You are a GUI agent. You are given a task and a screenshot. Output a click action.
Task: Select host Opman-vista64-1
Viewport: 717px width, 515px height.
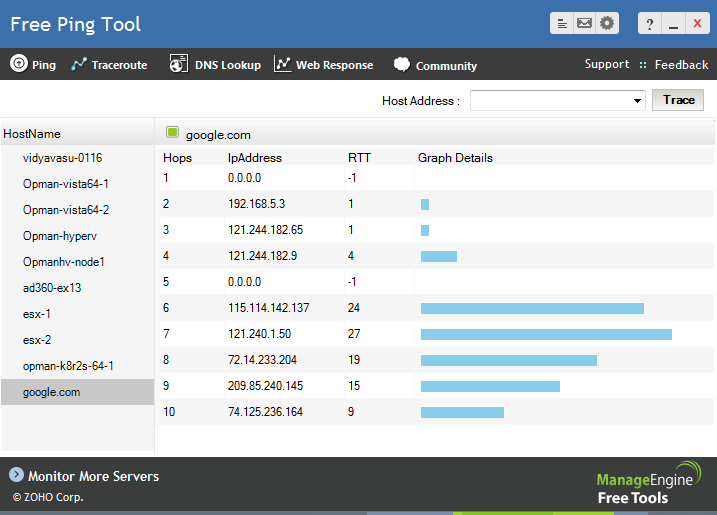[66, 184]
